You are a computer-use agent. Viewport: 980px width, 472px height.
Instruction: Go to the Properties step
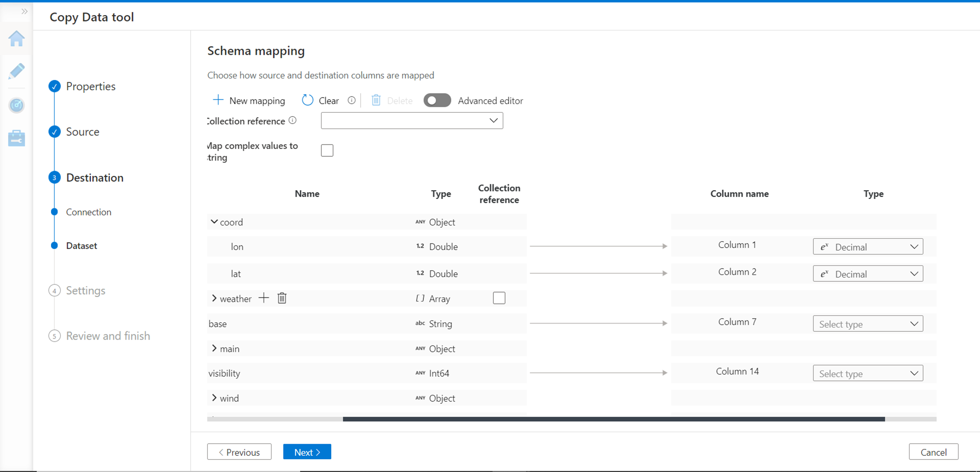click(x=91, y=86)
